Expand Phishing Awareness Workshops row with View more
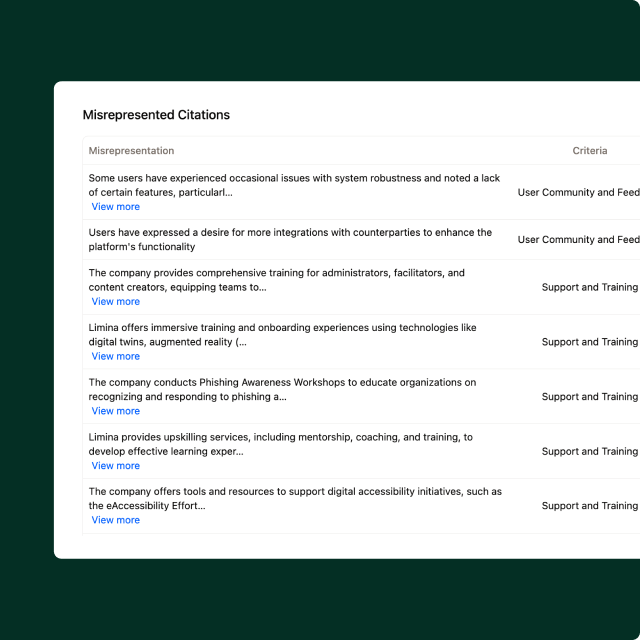The height and width of the screenshot is (640, 640). tap(116, 411)
